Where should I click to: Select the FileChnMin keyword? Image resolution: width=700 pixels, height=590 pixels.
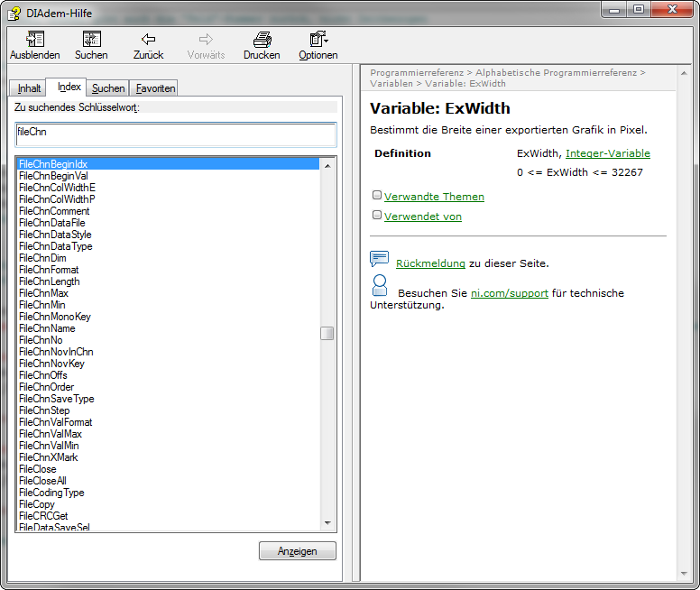[42, 305]
